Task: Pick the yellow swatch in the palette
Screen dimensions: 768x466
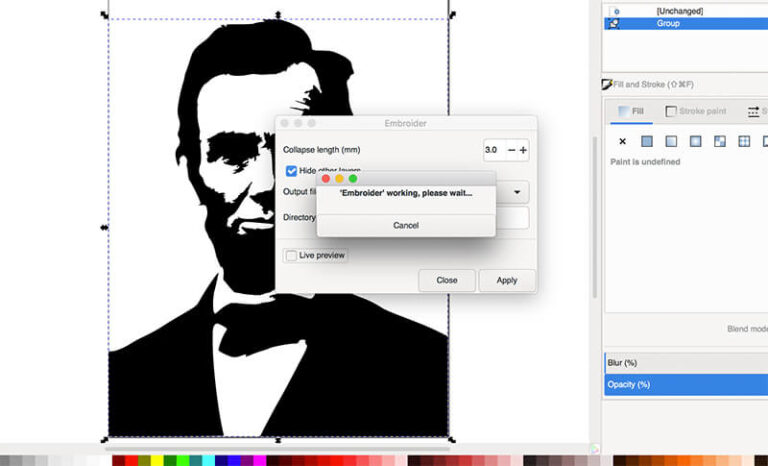Action: (x=157, y=461)
